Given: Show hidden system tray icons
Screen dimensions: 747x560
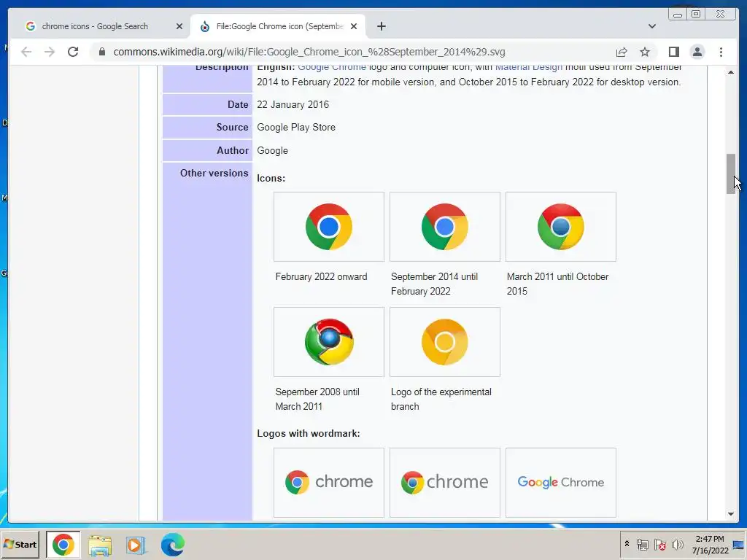Looking at the screenshot, I should pos(627,544).
